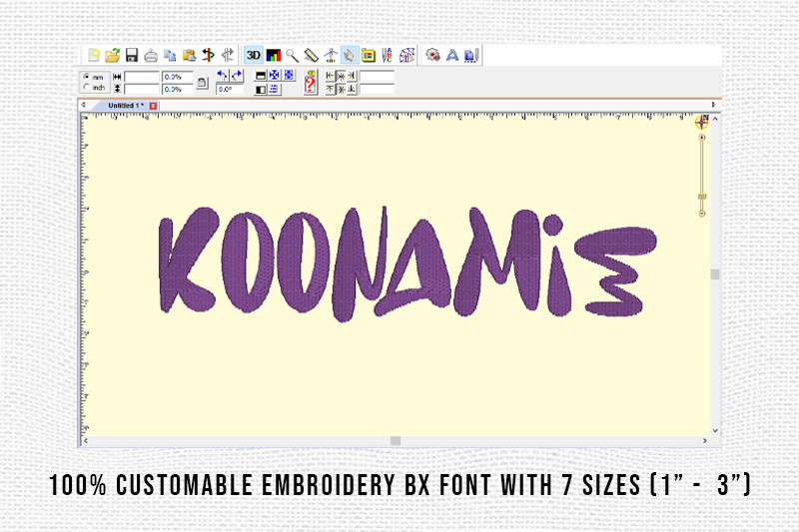
Task: Click the colored undo arrow icon
Action: pos(208,55)
